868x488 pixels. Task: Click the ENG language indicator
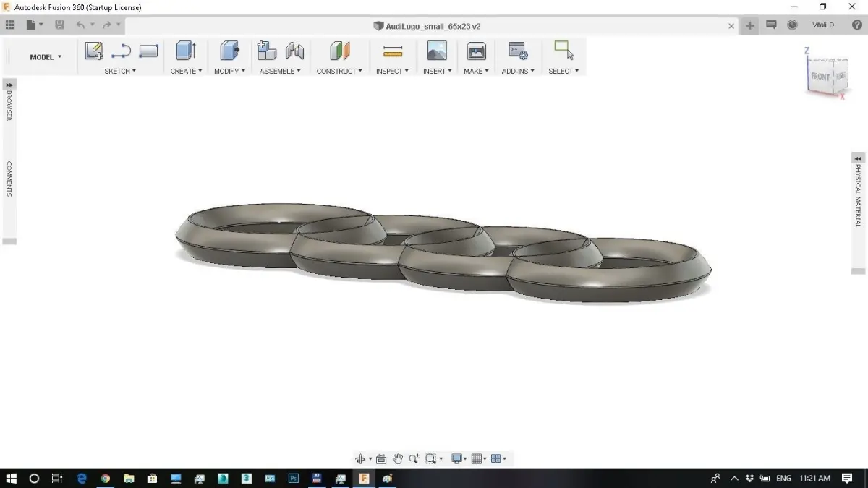pyautogui.click(x=783, y=478)
